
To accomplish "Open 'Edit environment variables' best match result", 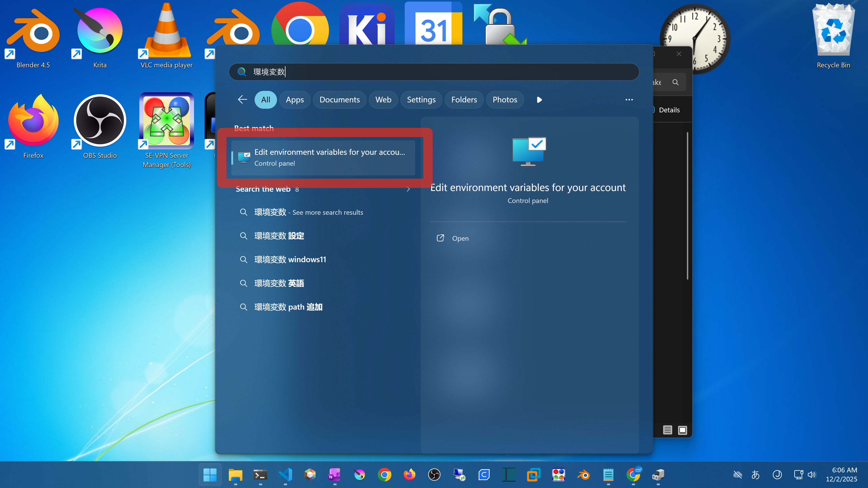I will click(x=324, y=157).
